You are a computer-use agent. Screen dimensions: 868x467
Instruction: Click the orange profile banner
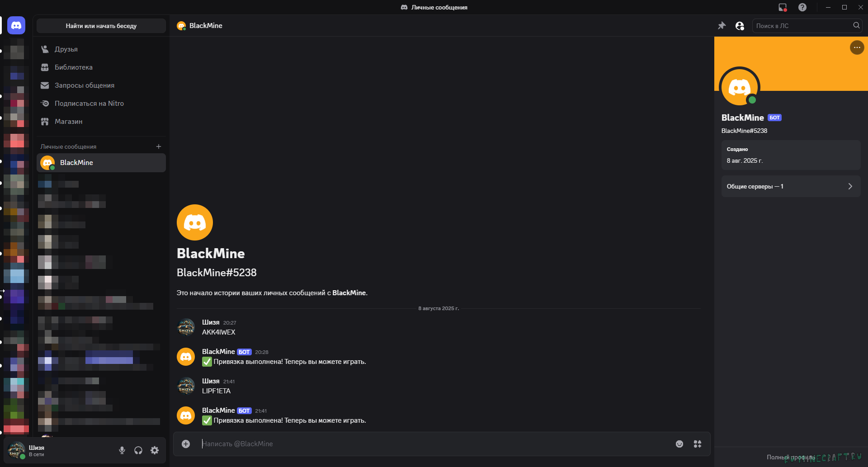click(791, 64)
